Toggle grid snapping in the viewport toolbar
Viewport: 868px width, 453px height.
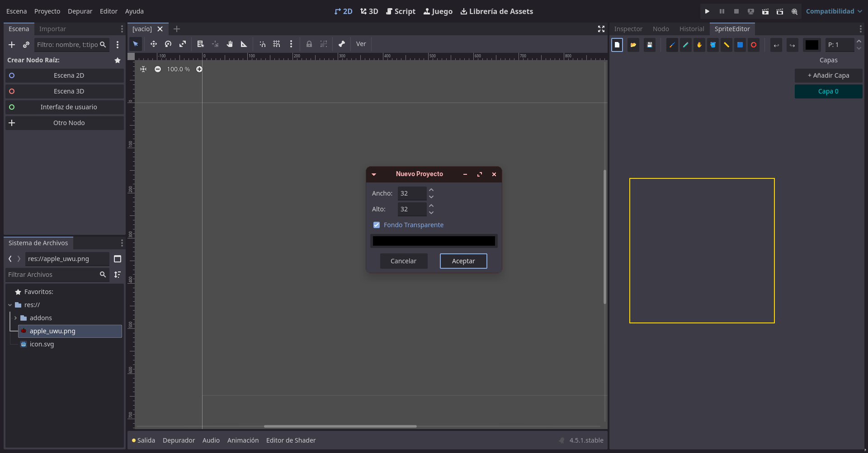click(277, 44)
